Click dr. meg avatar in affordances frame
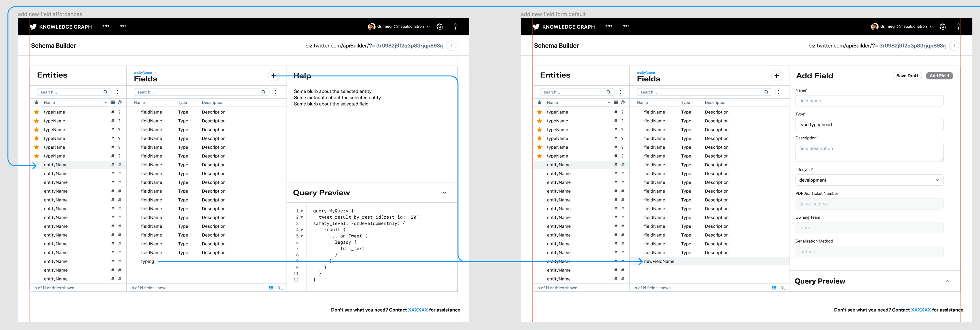Viewport: 980px width, 330px height. (x=371, y=27)
